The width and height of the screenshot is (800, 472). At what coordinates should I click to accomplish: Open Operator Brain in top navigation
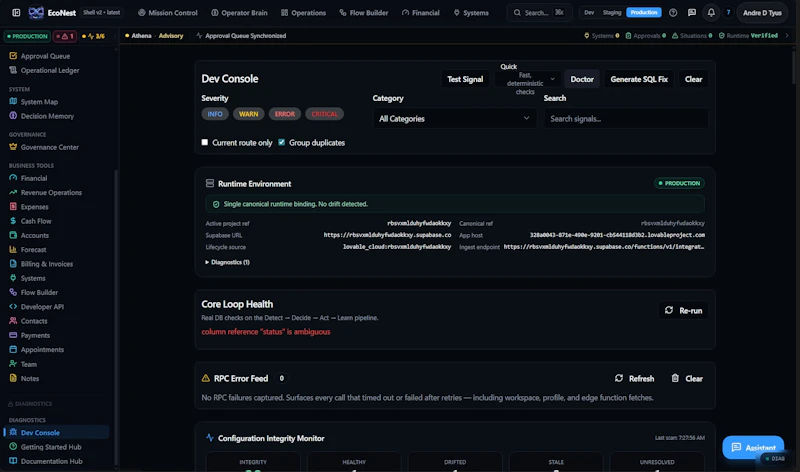tap(239, 12)
